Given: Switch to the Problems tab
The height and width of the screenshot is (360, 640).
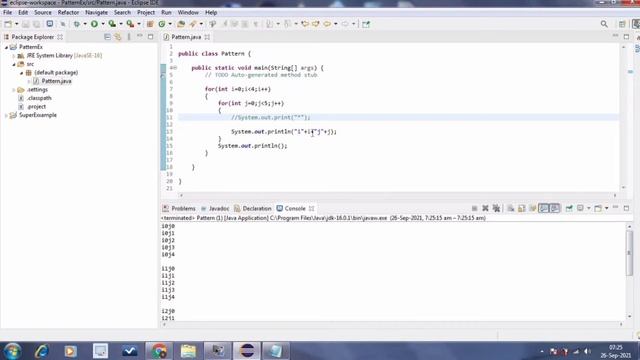Looking at the screenshot, I should point(179,209).
